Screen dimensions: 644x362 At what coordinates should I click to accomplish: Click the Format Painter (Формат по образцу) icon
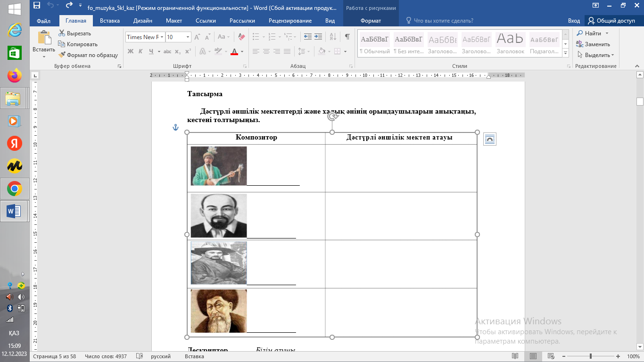pos(62,55)
